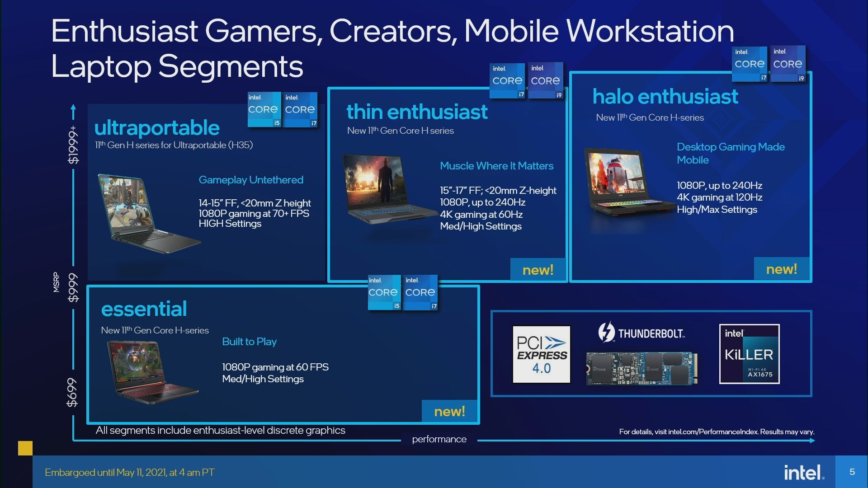Click the 'ultraportable' heading
Viewport: 868px width, 488px height.
point(157,128)
